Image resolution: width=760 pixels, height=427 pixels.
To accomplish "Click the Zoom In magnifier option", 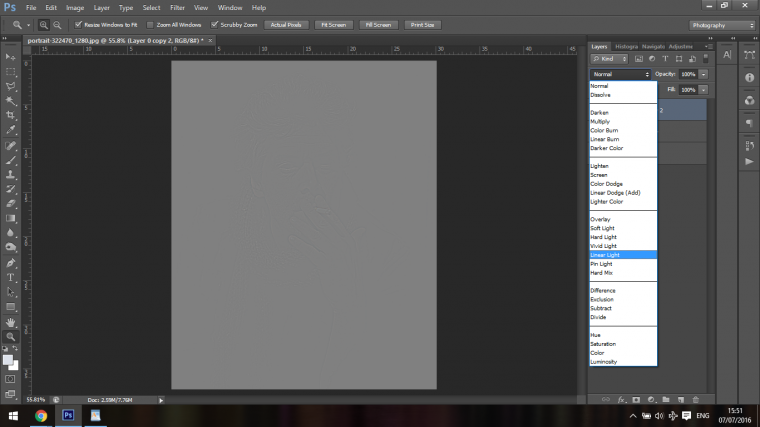I will pos(44,25).
